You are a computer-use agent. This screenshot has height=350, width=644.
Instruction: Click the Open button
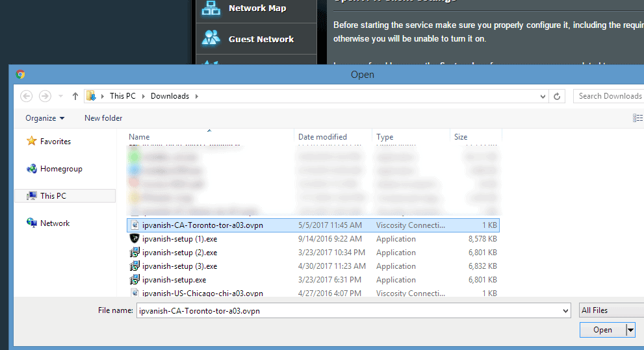[602, 330]
